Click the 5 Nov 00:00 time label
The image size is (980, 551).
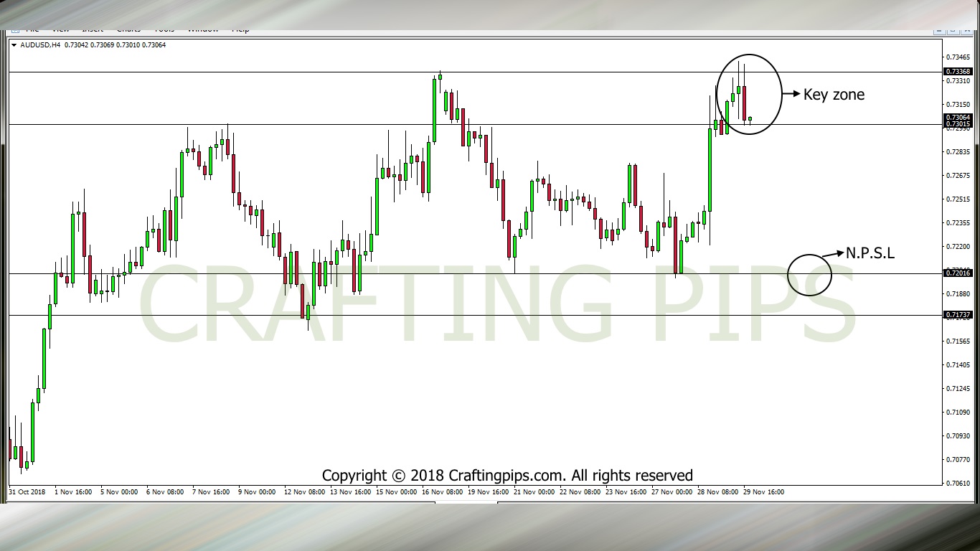pyautogui.click(x=119, y=492)
